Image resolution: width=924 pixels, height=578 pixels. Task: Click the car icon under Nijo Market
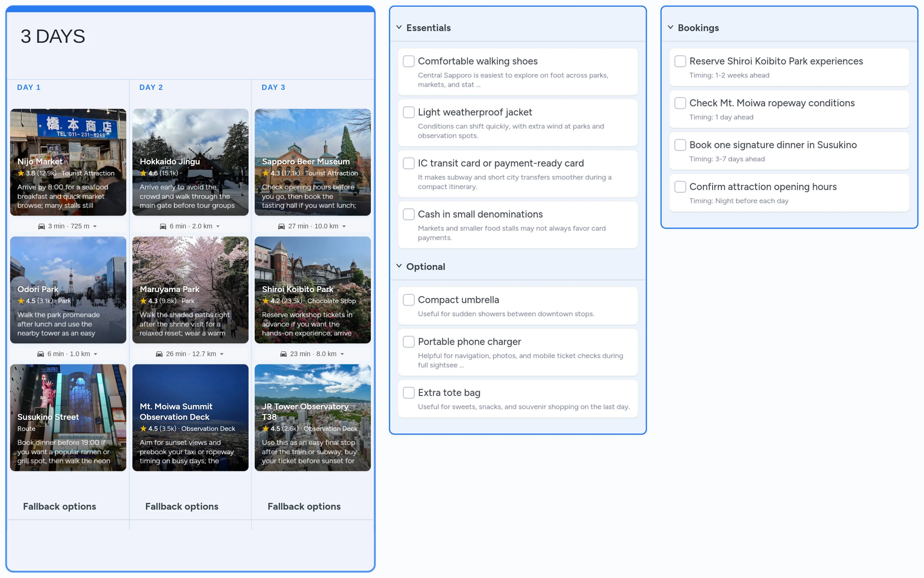pyautogui.click(x=41, y=226)
